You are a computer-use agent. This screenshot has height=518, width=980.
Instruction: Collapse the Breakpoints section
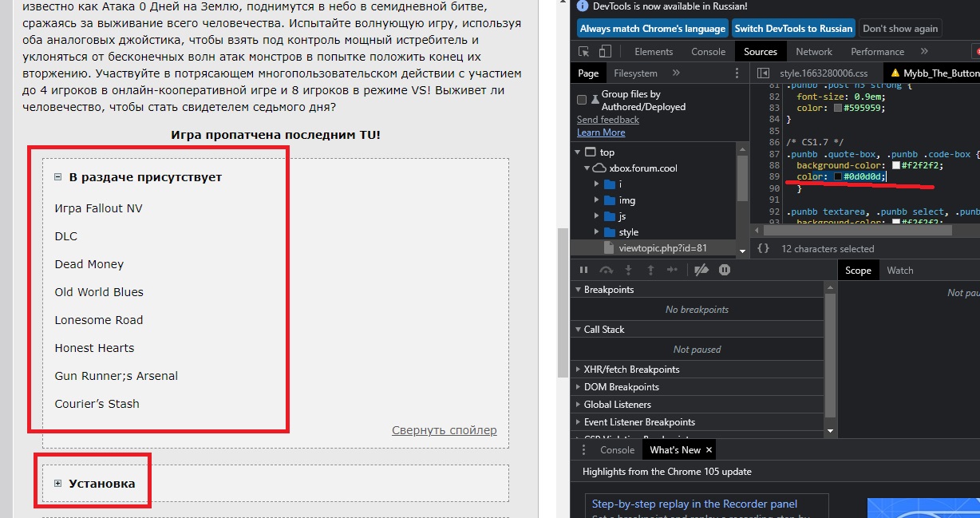click(697, 290)
